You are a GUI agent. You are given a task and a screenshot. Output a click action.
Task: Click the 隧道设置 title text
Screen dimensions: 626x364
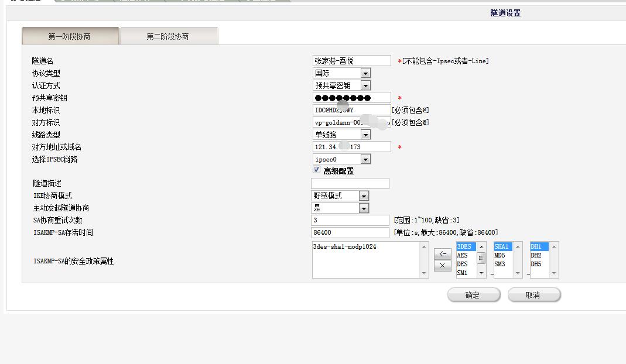[505, 13]
